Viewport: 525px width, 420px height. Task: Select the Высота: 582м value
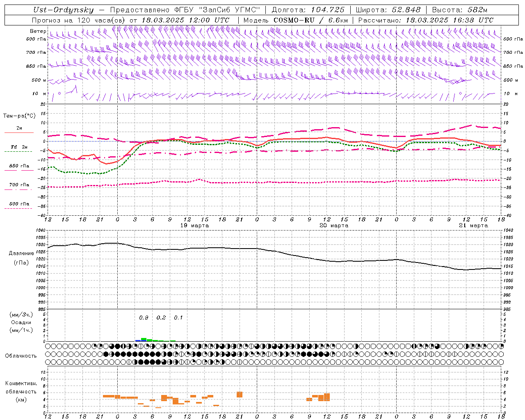click(459, 10)
